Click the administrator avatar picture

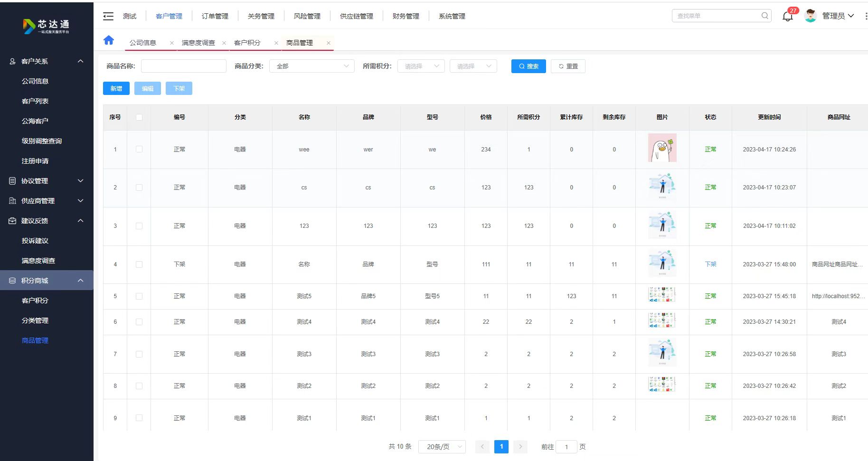click(811, 16)
